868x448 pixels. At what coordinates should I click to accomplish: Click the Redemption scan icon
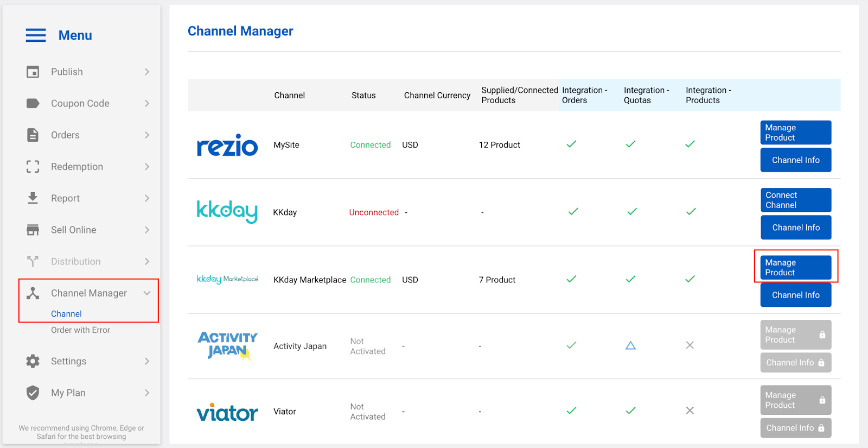[x=33, y=167]
